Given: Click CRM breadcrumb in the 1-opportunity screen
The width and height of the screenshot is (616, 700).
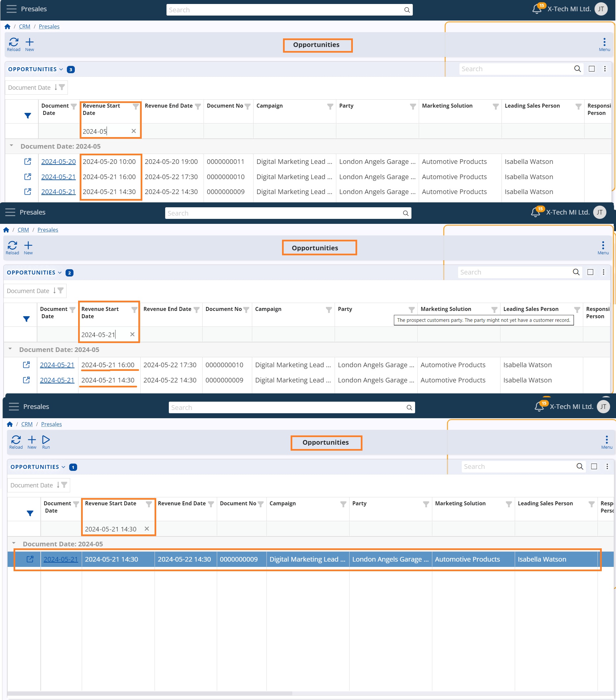Looking at the screenshot, I should 27,424.
